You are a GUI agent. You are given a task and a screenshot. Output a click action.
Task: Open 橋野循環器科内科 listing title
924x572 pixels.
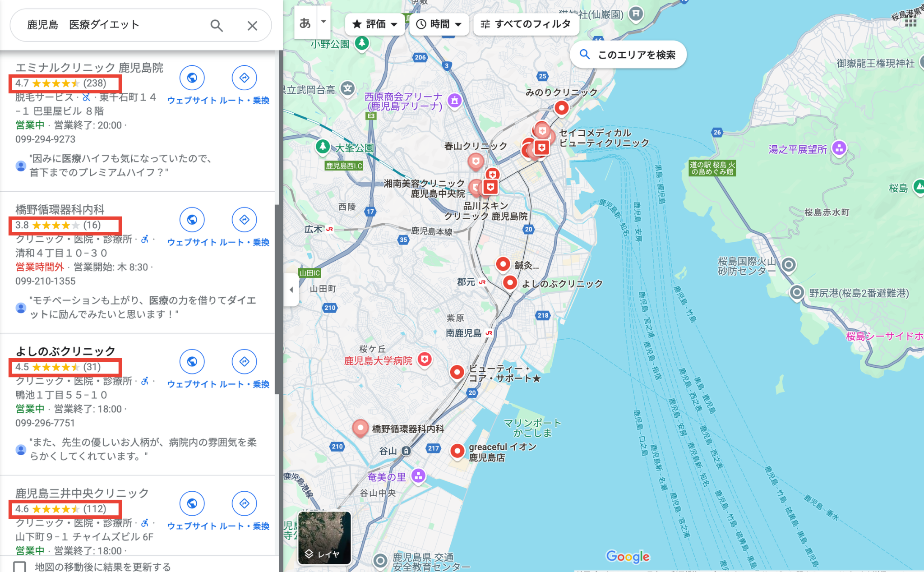[x=60, y=209]
